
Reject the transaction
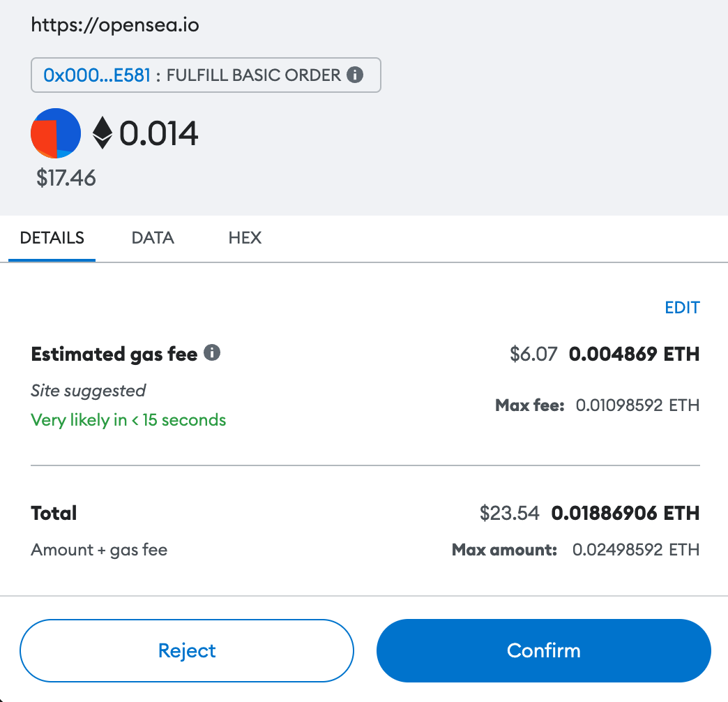187,650
